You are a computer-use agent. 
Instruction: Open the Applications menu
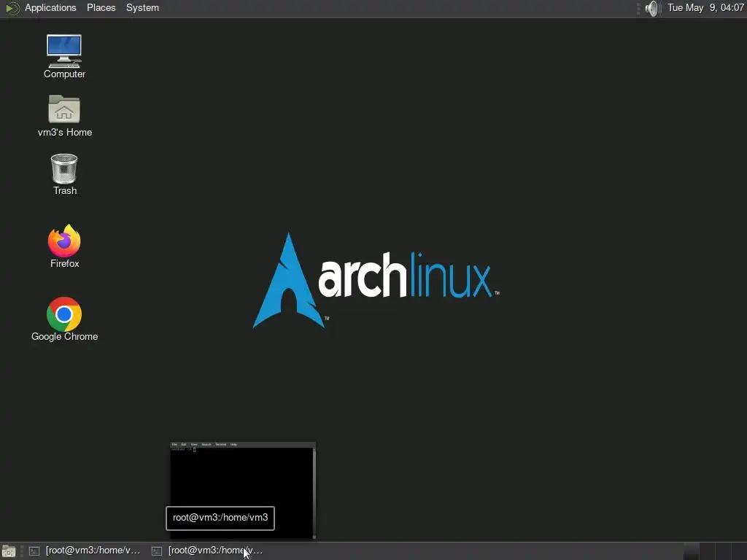[x=50, y=7]
